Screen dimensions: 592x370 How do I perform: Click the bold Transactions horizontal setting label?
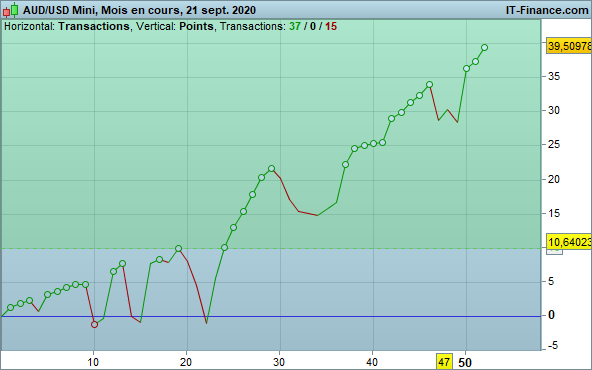(94, 26)
